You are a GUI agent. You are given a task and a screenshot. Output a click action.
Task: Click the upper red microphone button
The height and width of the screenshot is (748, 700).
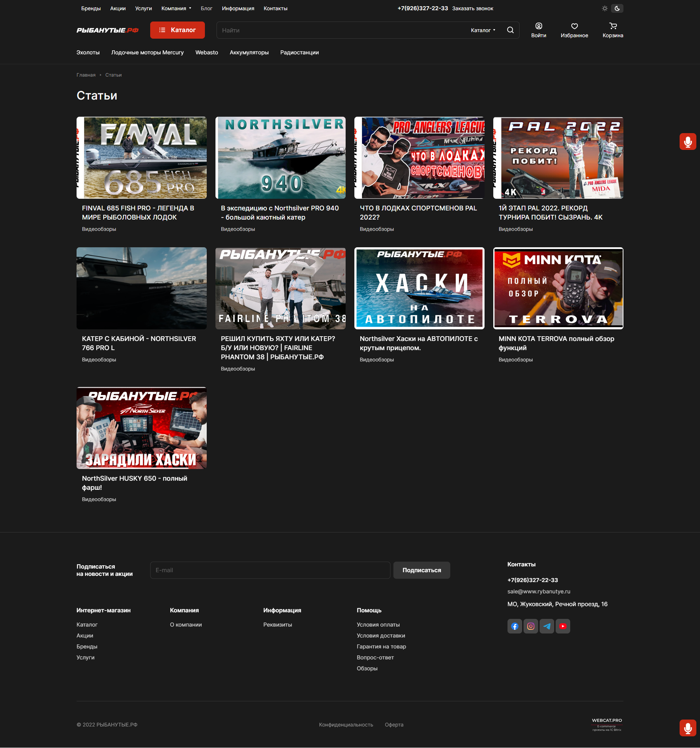[x=688, y=142]
